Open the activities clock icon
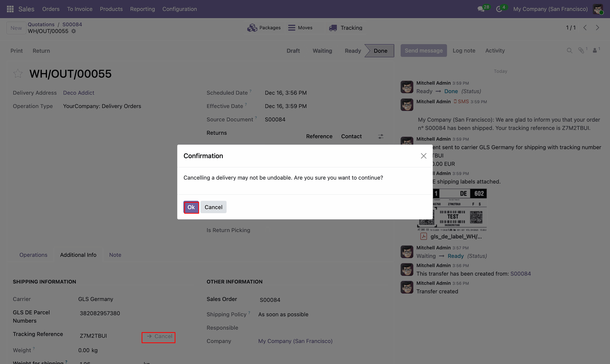Viewport: 610px width, 364px height. click(x=499, y=9)
